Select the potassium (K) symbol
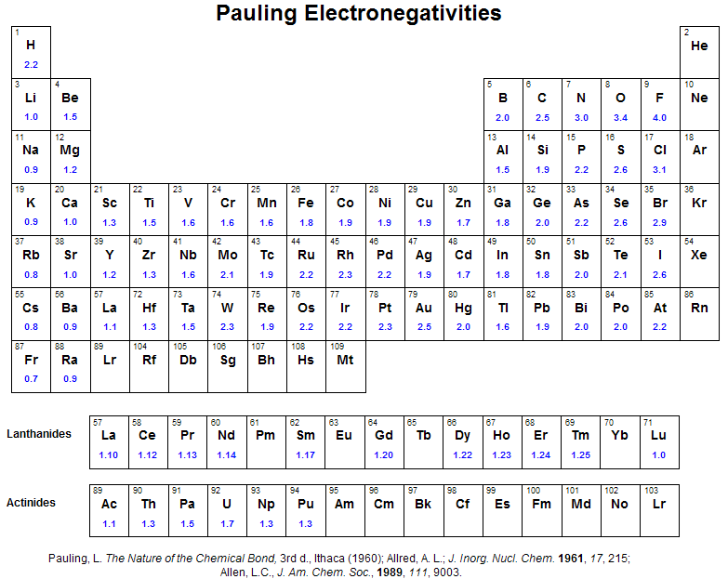Viewport: 728px width, 579px height. pos(31,203)
